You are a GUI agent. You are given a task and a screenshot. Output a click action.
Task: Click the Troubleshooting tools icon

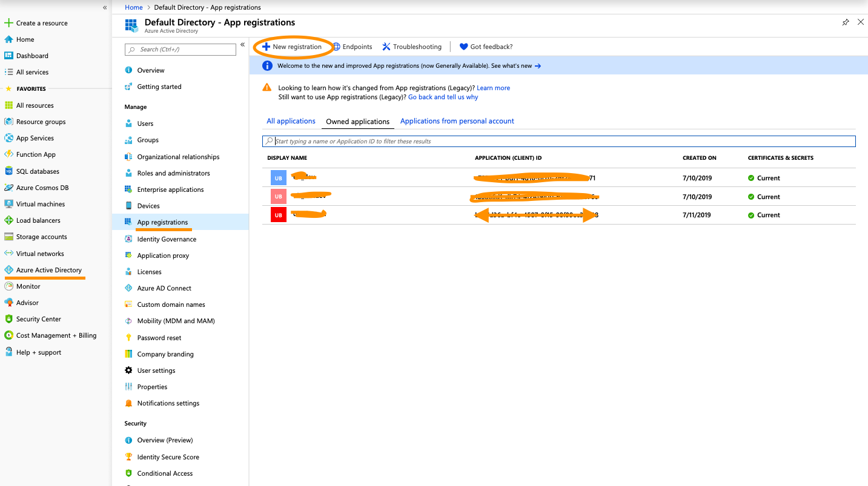click(386, 47)
